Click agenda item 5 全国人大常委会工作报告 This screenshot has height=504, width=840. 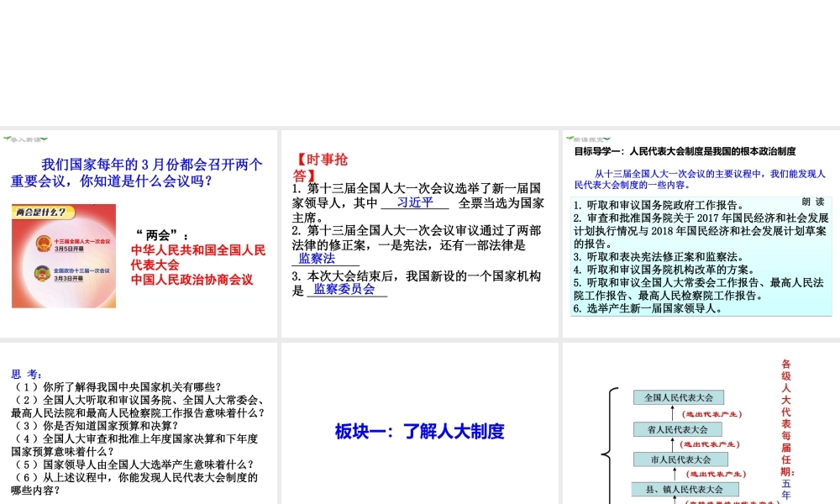point(699,289)
